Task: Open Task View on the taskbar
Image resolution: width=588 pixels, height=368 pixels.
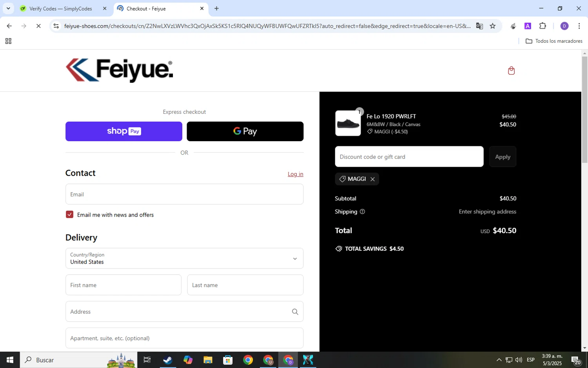Action: (147, 360)
